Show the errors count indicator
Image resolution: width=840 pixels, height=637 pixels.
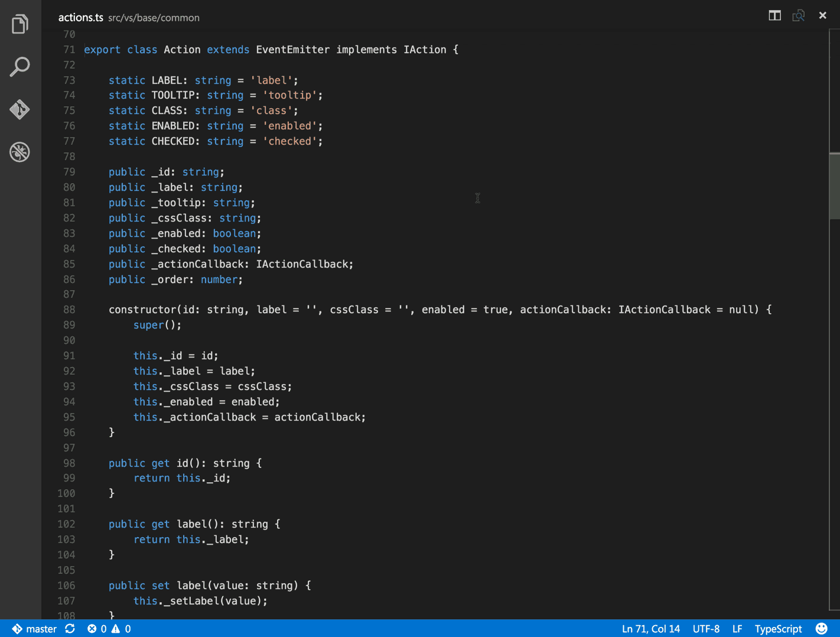[99, 628]
